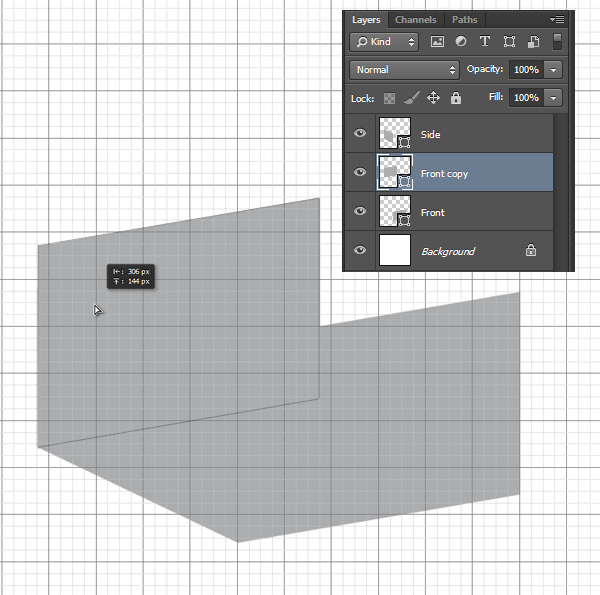The image size is (600, 595).
Task: Hide the Background layer
Action: coord(360,250)
